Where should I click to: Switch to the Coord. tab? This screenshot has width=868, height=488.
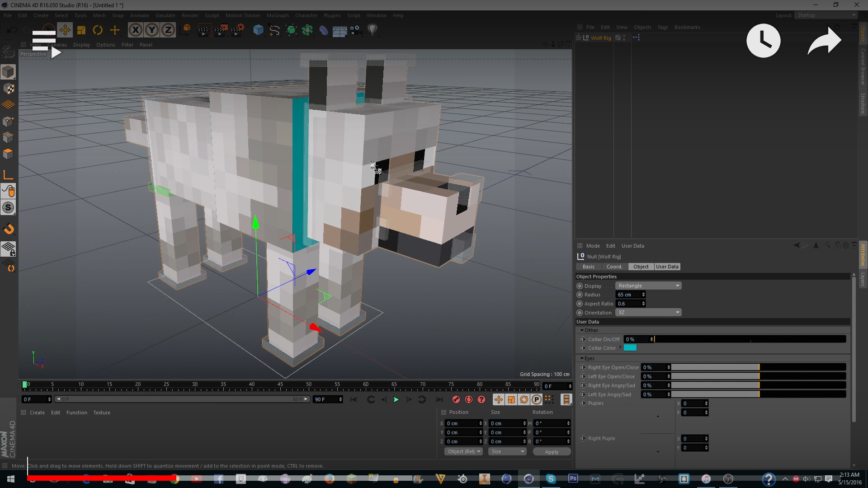[x=614, y=267]
